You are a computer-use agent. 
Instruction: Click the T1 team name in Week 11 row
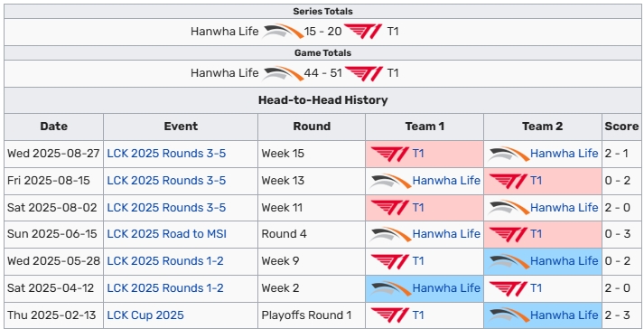click(x=418, y=208)
